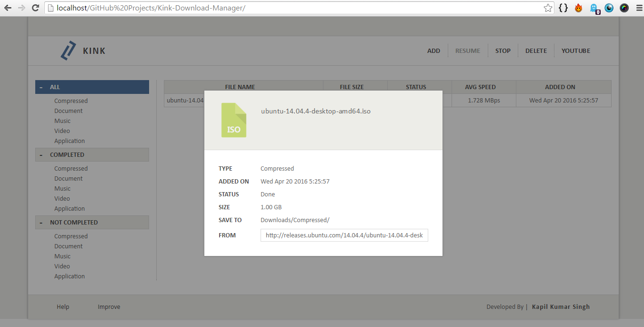The height and width of the screenshot is (327, 644).
Task: Open YOUTUBE from the top menu
Action: (575, 51)
